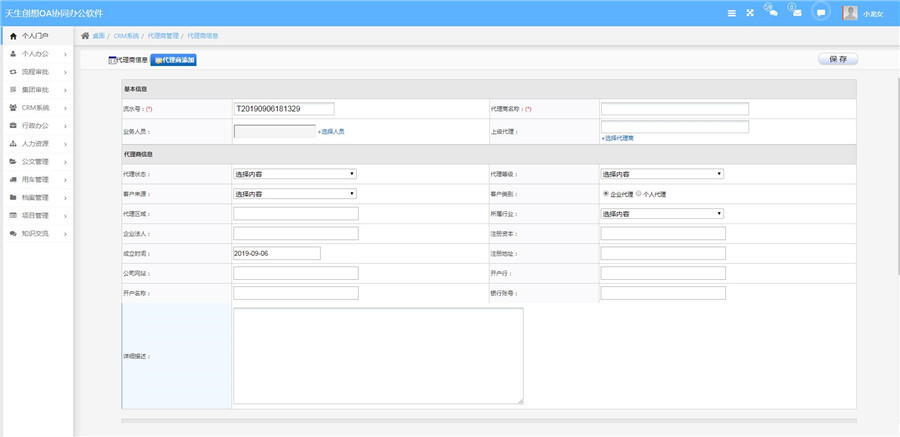The width and height of the screenshot is (900, 437).
Task: Expand 个人办公 chevron in sidebar
Action: coord(65,54)
